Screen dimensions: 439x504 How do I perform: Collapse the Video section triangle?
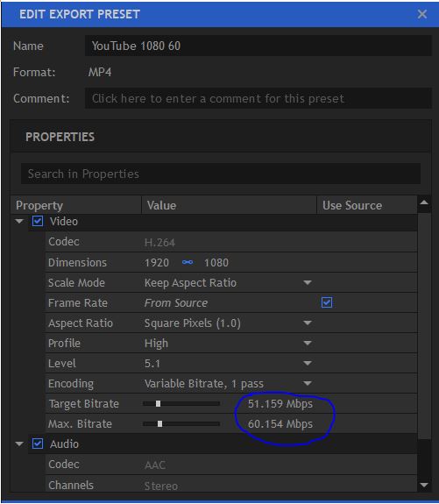click(x=19, y=221)
